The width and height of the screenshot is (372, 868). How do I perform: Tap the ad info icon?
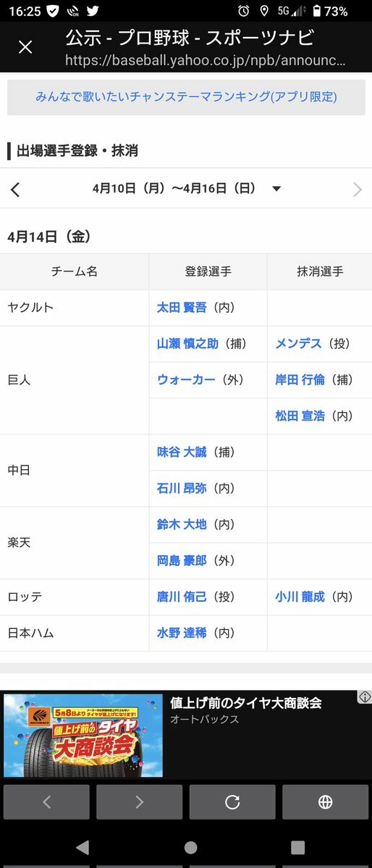click(364, 697)
